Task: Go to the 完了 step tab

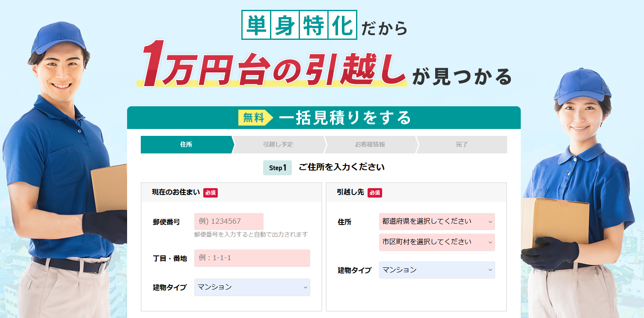Action: 462,144
